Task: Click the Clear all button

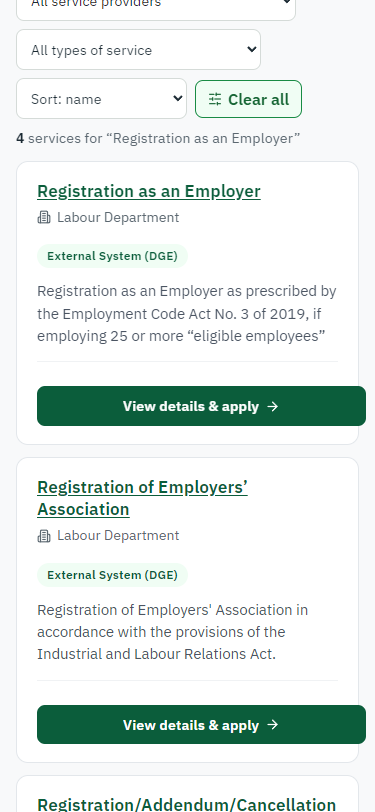Action: click(249, 99)
